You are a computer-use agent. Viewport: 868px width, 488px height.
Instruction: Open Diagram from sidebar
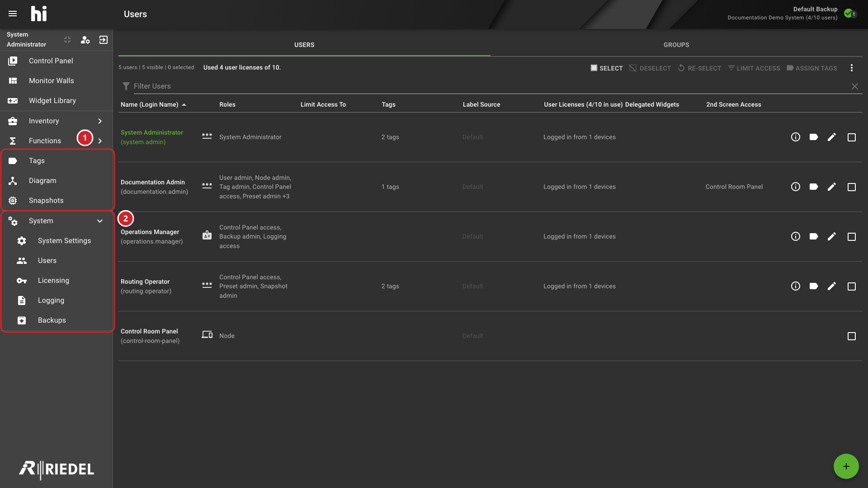[57, 181]
